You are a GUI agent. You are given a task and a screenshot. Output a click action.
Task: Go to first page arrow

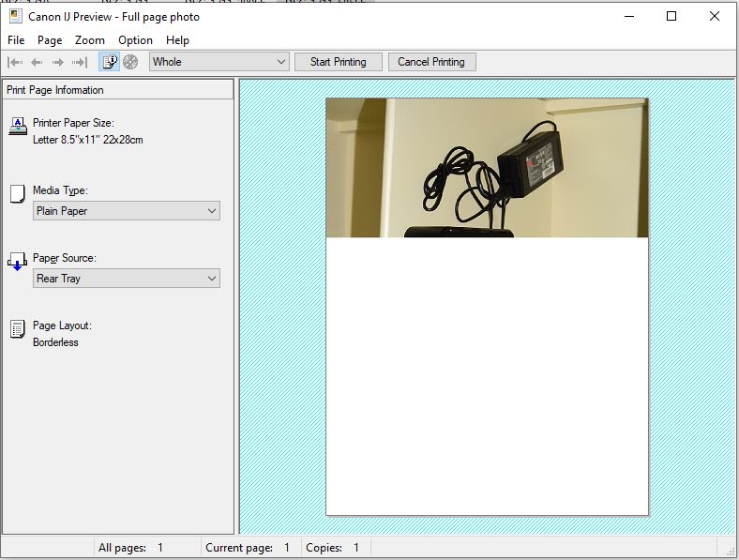click(15, 62)
